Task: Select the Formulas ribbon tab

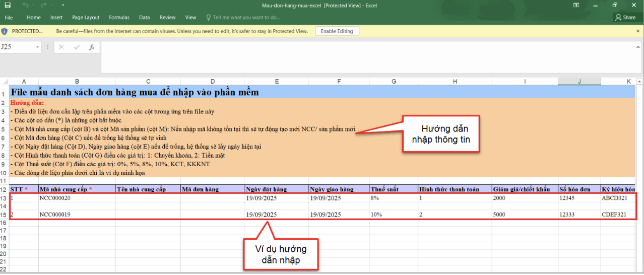Action: click(119, 17)
